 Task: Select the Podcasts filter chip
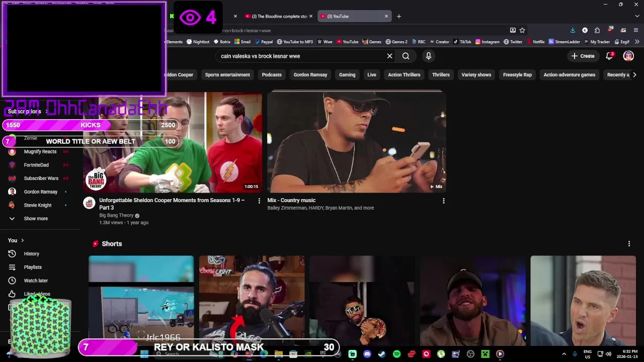point(272,75)
